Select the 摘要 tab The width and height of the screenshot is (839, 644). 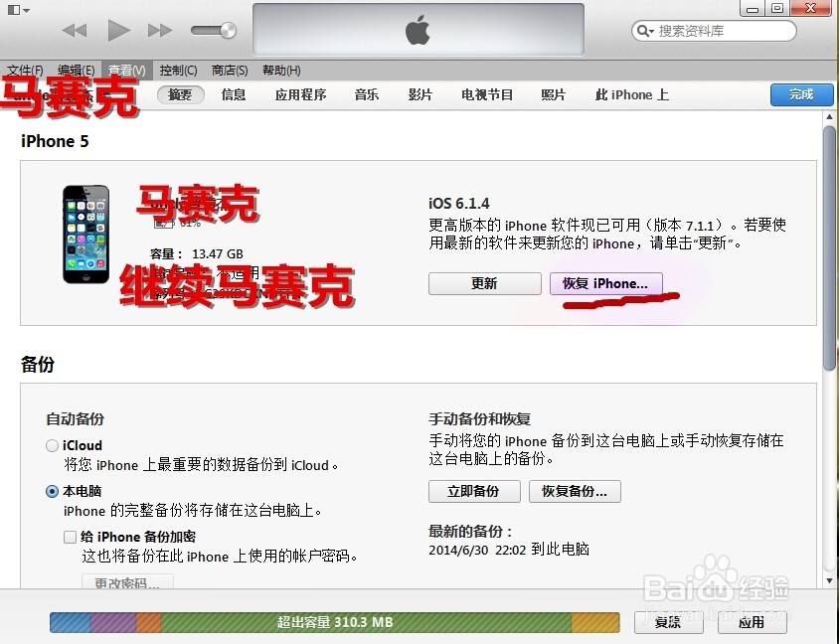click(x=180, y=94)
